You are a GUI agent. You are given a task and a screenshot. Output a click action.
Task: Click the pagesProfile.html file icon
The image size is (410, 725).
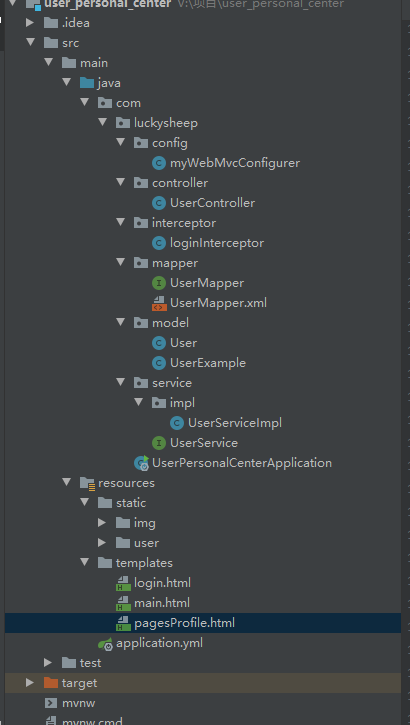(123, 623)
